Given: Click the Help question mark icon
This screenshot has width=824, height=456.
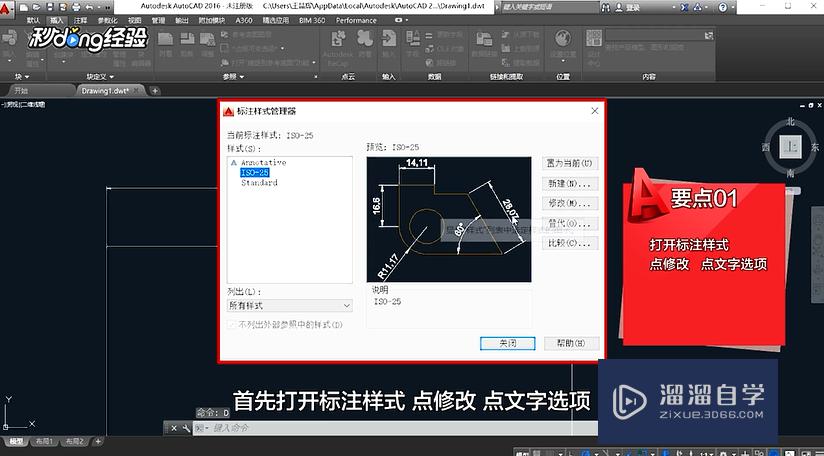Looking at the screenshot, I should click(723, 7).
